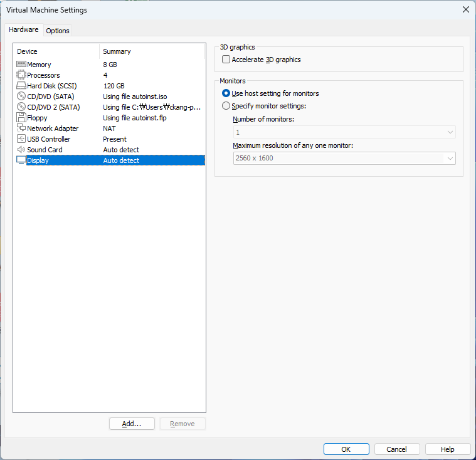Click the Remove button
476x460 pixels.
[182, 424]
